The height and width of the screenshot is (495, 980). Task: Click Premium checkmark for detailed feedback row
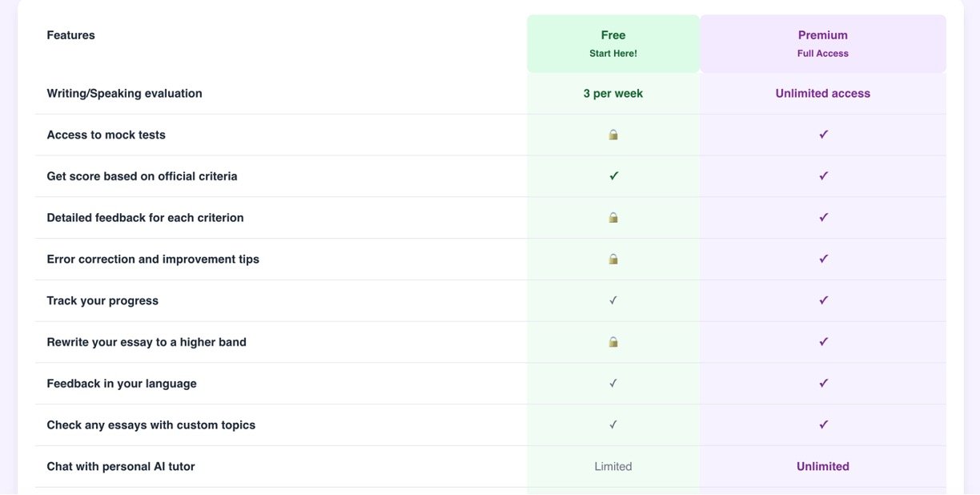[x=823, y=217]
